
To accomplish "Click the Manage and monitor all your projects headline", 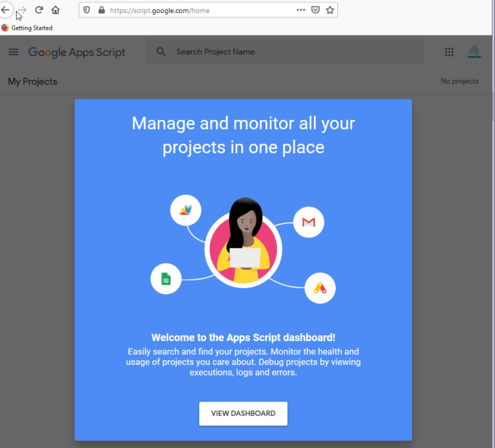I will [x=244, y=135].
